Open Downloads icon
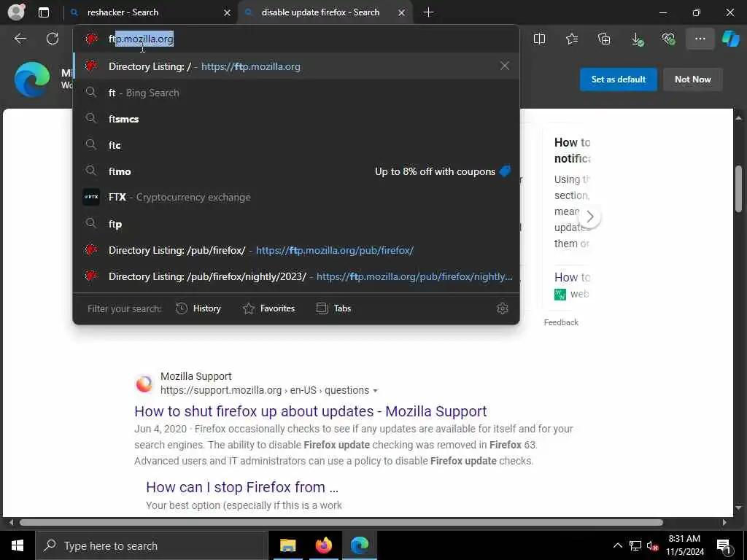The width and height of the screenshot is (747, 560). tap(636, 39)
